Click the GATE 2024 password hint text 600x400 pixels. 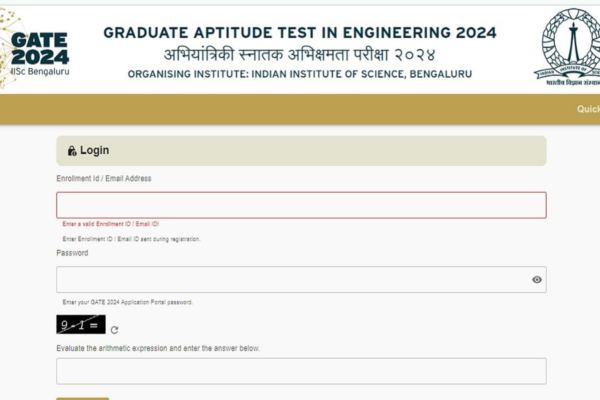pos(127,302)
